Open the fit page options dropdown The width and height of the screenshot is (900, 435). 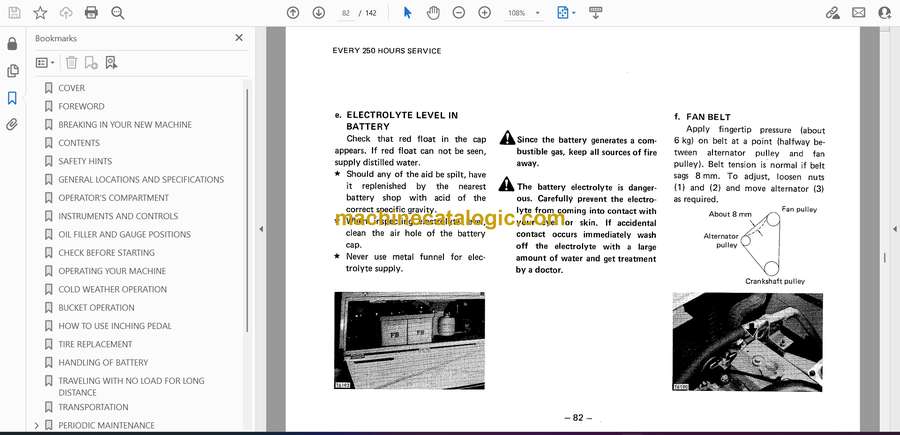pos(566,13)
